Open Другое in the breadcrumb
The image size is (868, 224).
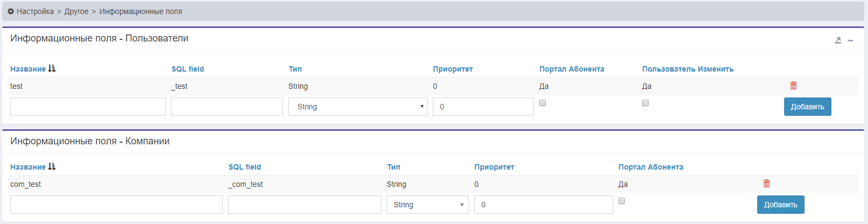pyautogui.click(x=76, y=11)
